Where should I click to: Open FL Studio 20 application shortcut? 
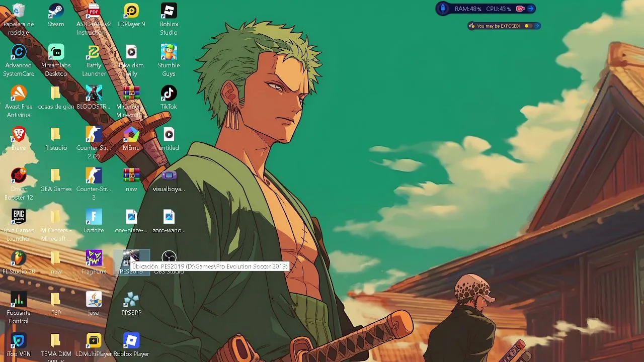point(19,262)
